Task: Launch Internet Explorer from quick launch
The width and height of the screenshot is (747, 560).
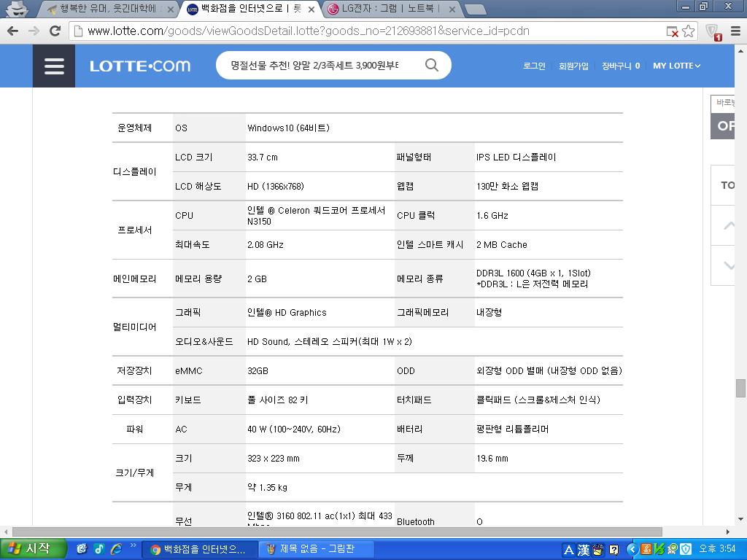Action: coord(115,549)
